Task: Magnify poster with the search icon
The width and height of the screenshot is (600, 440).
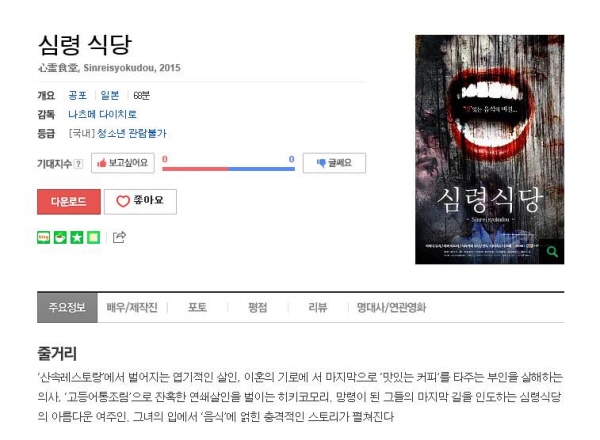Action: point(552,251)
